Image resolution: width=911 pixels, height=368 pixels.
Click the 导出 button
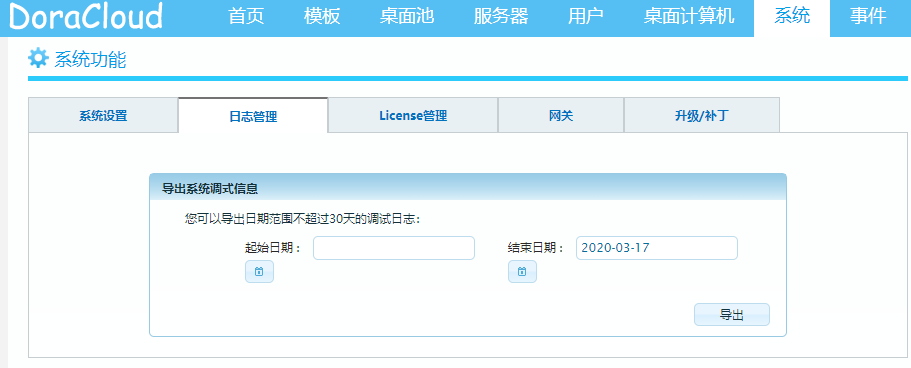pos(732,315)
